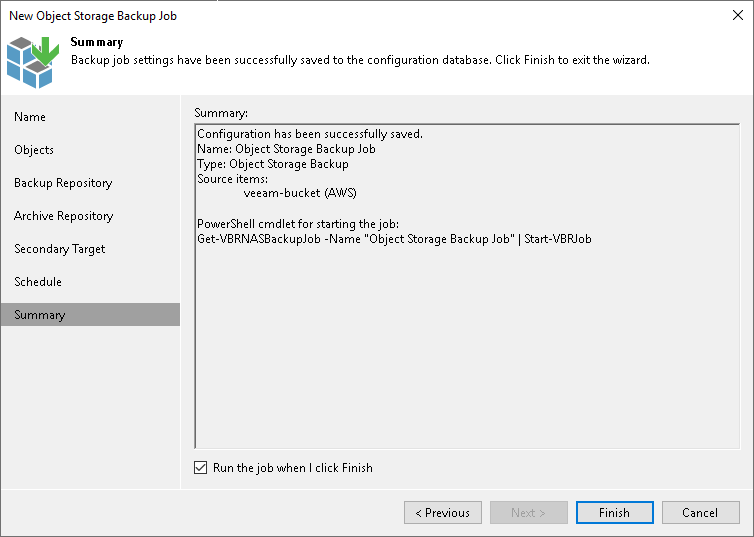Viewport: 754px width, 537px height.
Task: Click the veeam-bucket (AWS) source item
Action: click(x=300, y=193)
